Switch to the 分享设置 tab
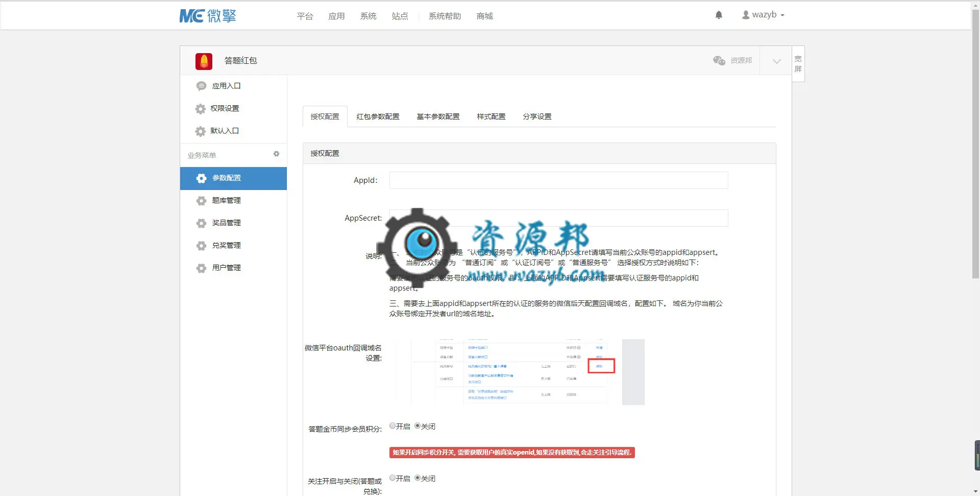This screenshot has height=496, width=980. [537, 116]
